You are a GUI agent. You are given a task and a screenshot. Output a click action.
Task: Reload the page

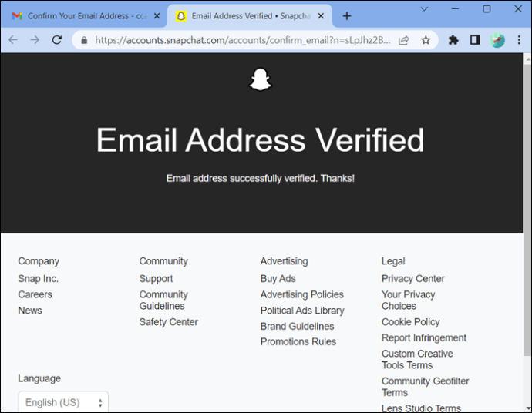click(x=56, y=40)
